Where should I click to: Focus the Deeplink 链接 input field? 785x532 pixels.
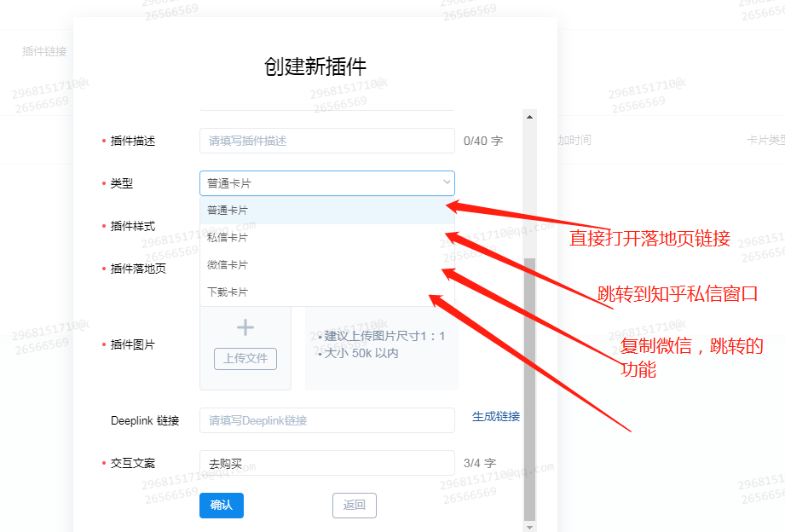(x=327, y=420)
